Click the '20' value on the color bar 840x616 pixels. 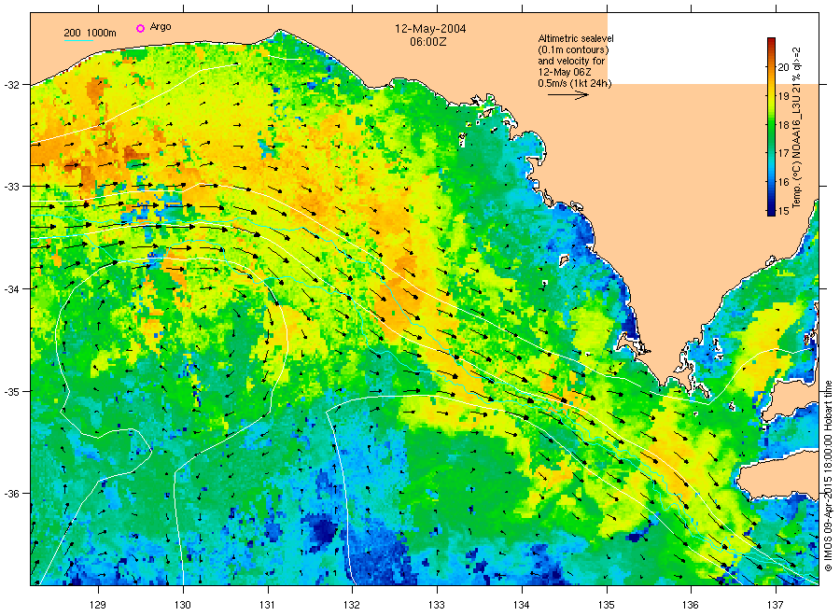click(x=783, y=67)
